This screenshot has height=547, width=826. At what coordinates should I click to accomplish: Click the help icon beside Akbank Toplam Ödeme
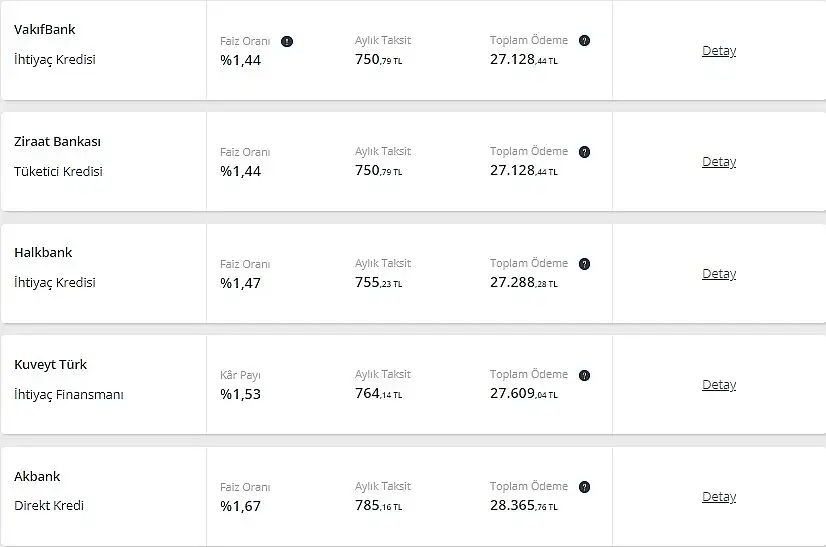point(584,487)
